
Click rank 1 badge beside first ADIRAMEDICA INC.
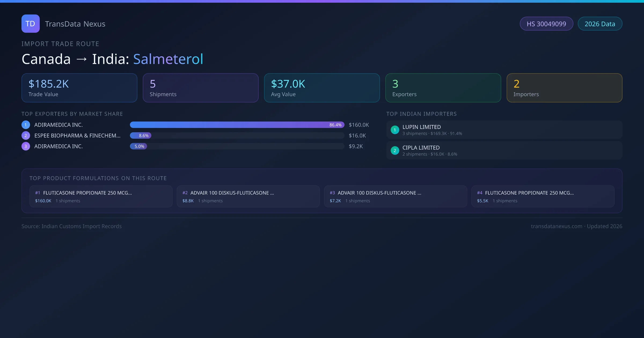26,125
